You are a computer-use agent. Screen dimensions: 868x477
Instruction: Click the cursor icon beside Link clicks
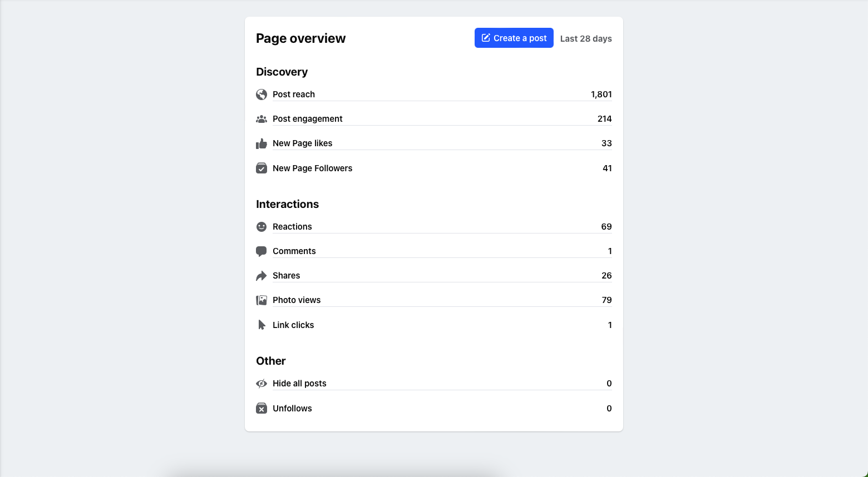[262, 325]
